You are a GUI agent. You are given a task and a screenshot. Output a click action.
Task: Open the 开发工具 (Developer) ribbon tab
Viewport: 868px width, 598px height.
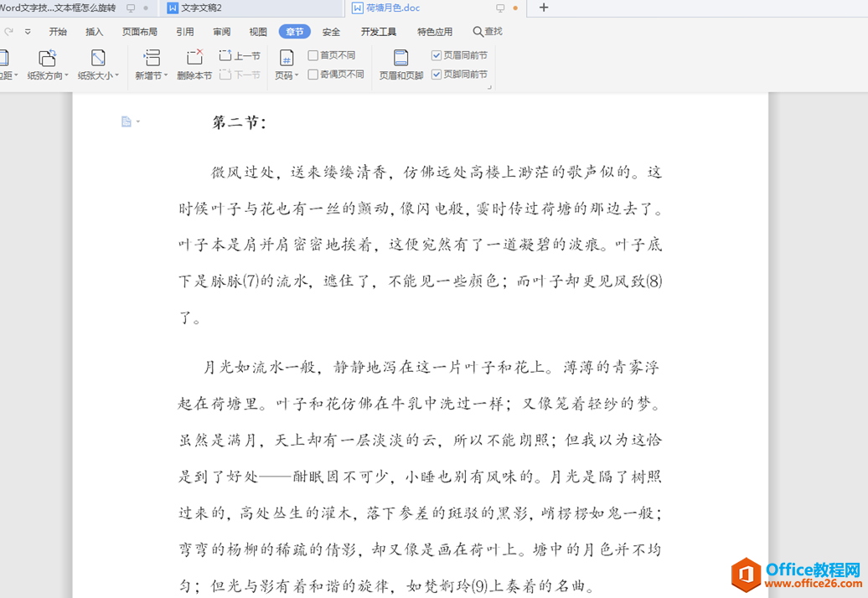click(379, 32)
